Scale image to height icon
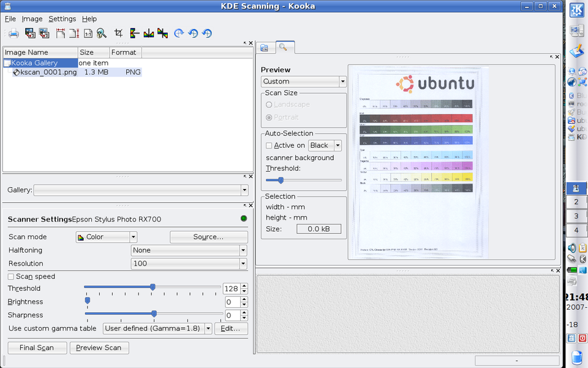 point(74,33)
